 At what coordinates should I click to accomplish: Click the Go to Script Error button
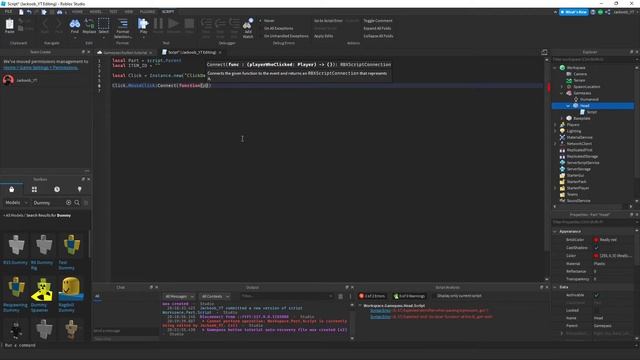328,20
